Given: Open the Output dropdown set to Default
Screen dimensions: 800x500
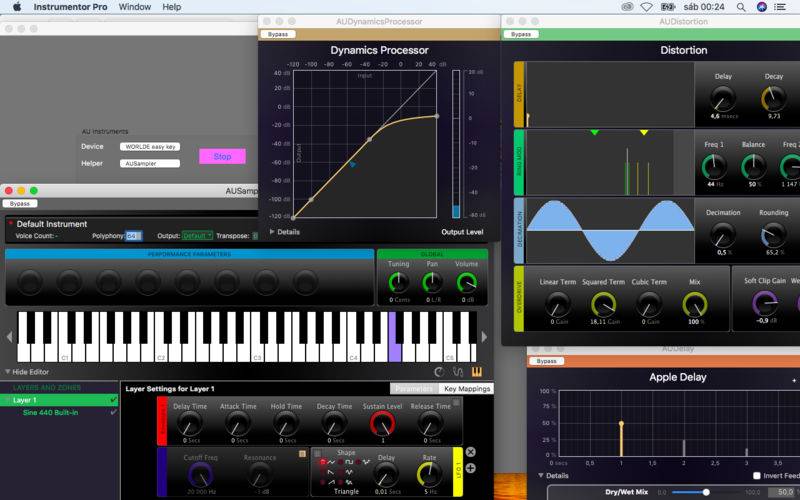Looking at the screenshot, I should click(x=197, y=236).
